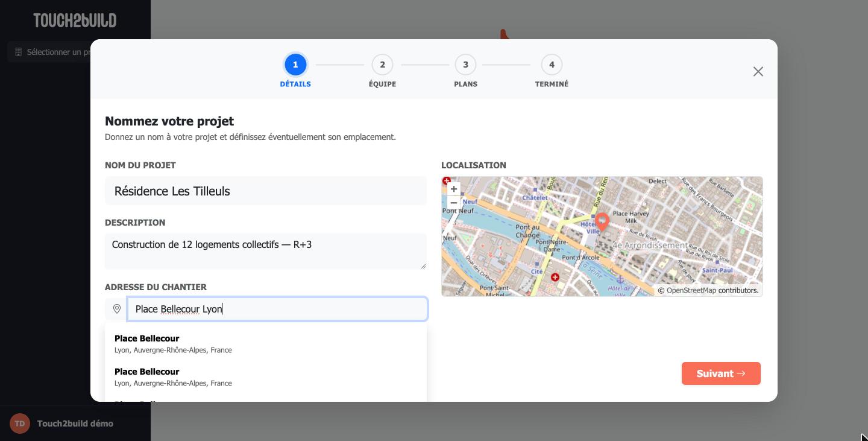Click the Description textarea corner grip
This screenshot has width=868, height=441.
pos(423,265)
